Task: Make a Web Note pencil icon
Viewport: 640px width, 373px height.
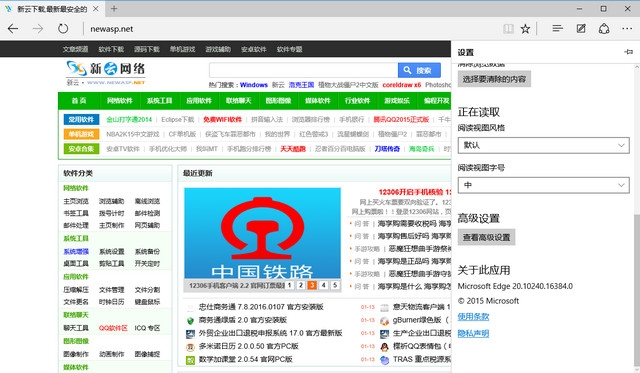Action: coord(581,28)
